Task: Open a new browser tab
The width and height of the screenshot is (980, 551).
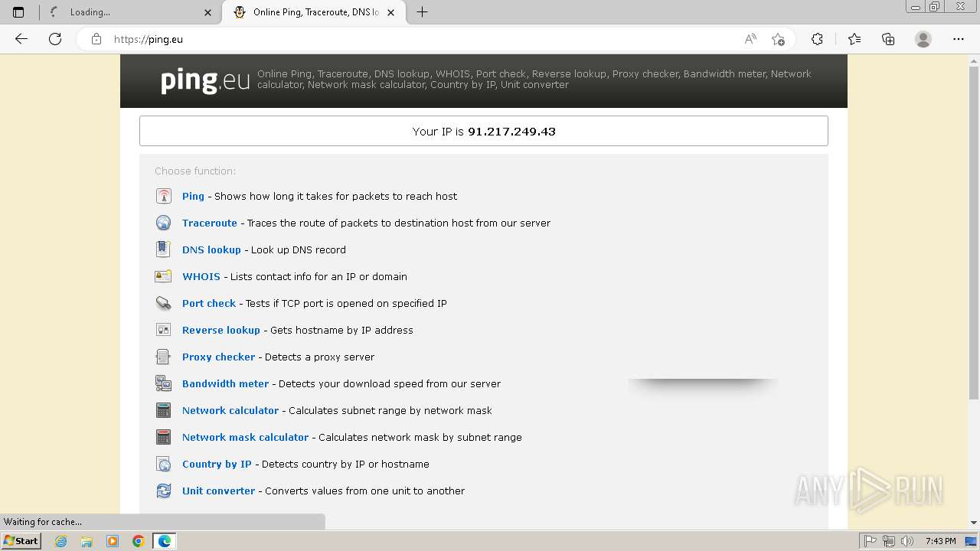Action: (x=422, y=12)
